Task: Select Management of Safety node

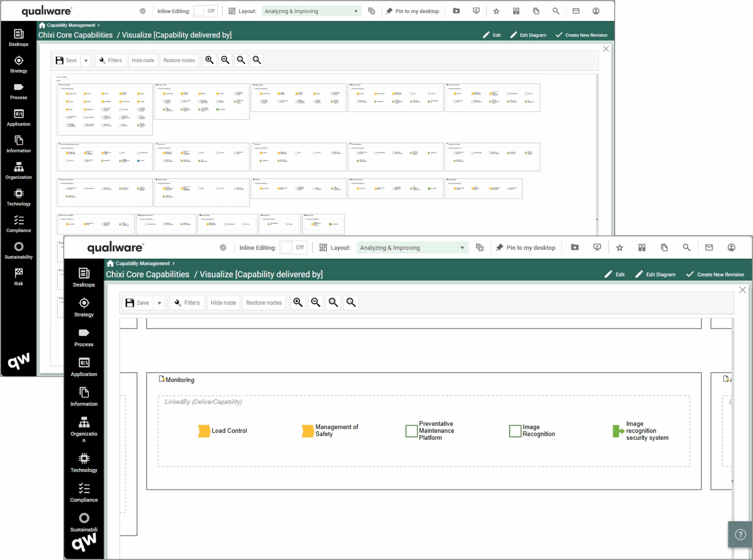Action: pyautogui.click(x=330, y=430)
